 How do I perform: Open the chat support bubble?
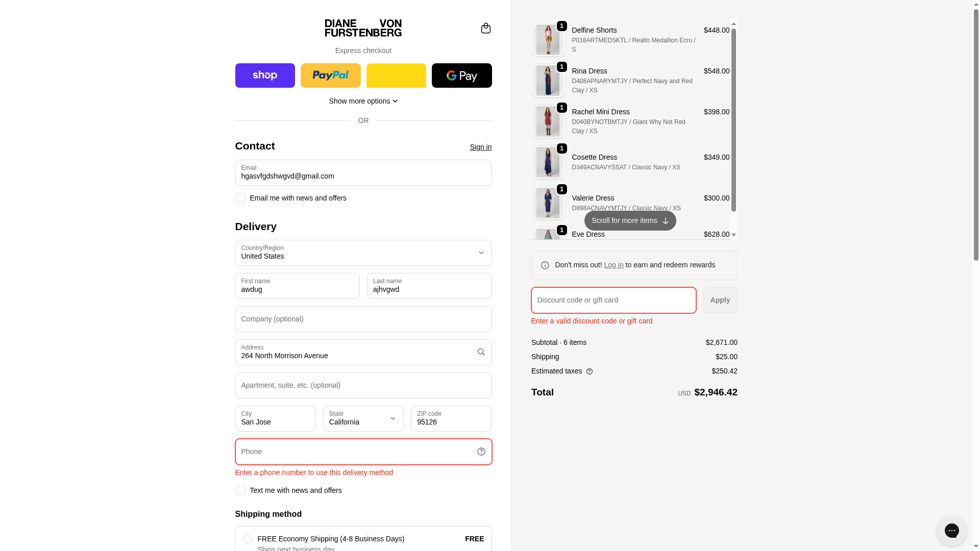tap(951, 531)
